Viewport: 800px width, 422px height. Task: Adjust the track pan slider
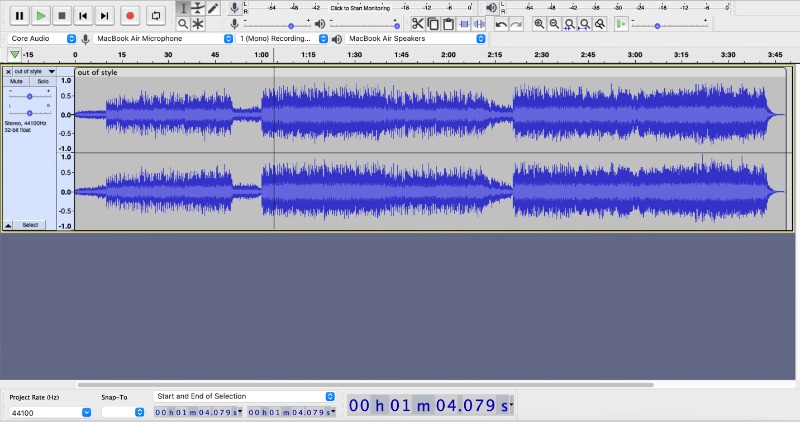tap(30, 113)
